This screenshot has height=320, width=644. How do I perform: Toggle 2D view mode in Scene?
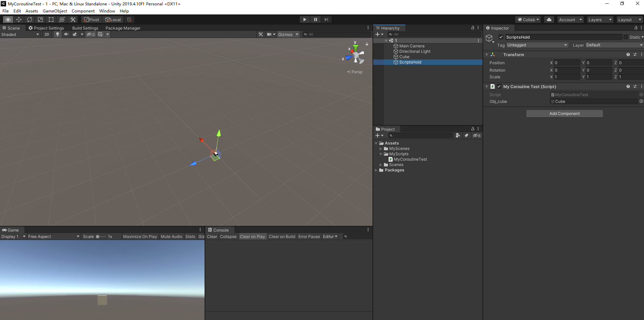(x=47, y=34)
